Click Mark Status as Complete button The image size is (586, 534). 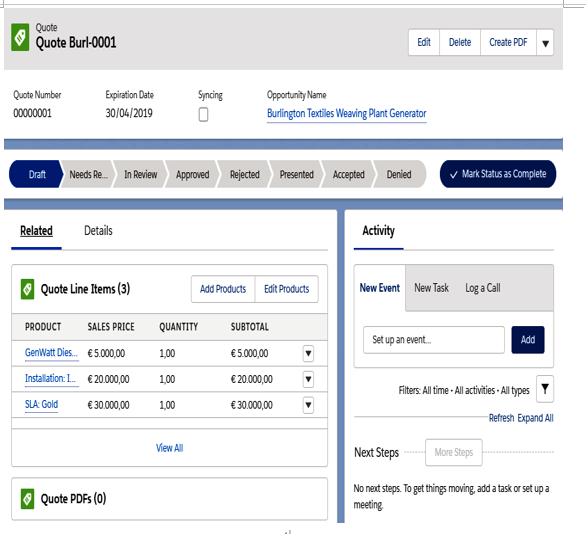tap(498, 174)
